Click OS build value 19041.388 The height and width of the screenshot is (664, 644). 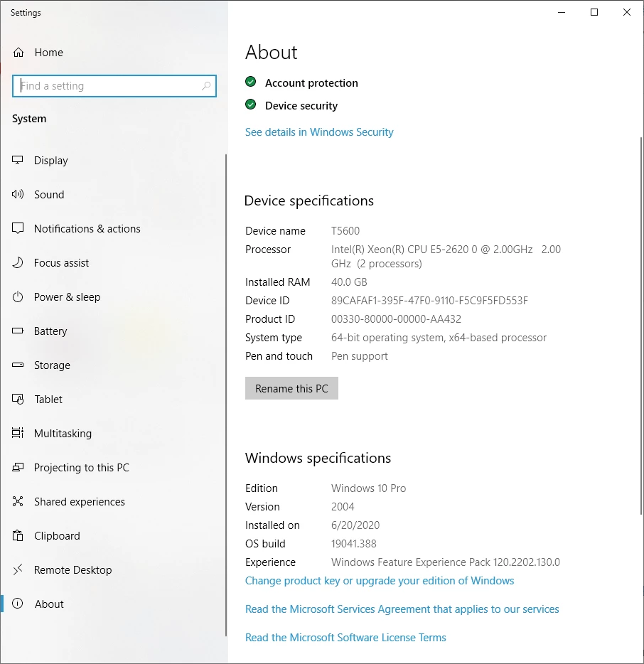coord(353,544)
